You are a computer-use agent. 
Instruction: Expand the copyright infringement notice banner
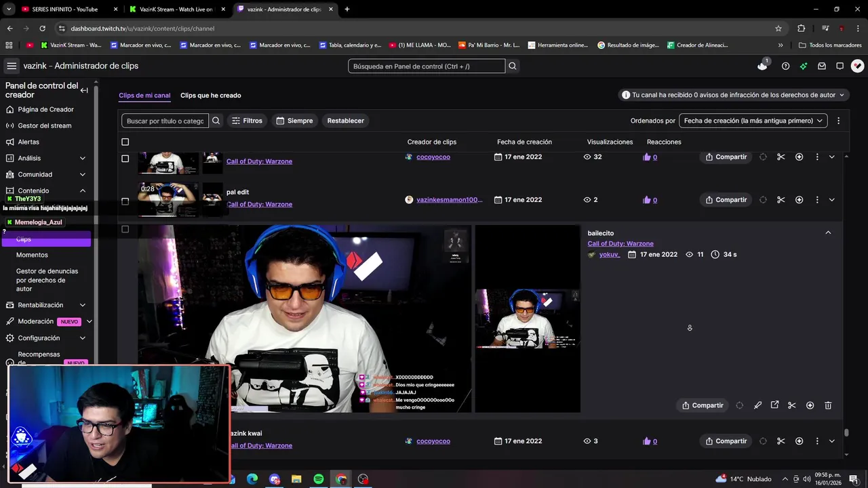tap(734, 95)
